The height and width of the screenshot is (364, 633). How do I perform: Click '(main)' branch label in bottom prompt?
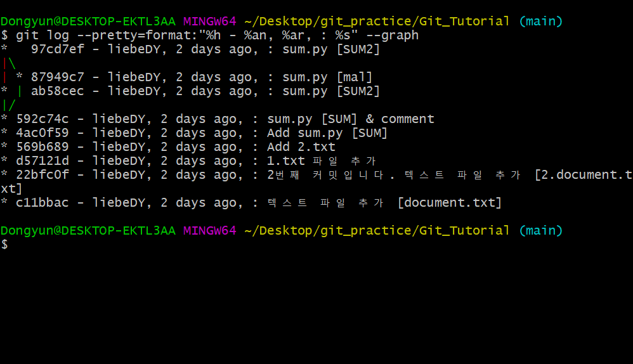pos(541,231)
